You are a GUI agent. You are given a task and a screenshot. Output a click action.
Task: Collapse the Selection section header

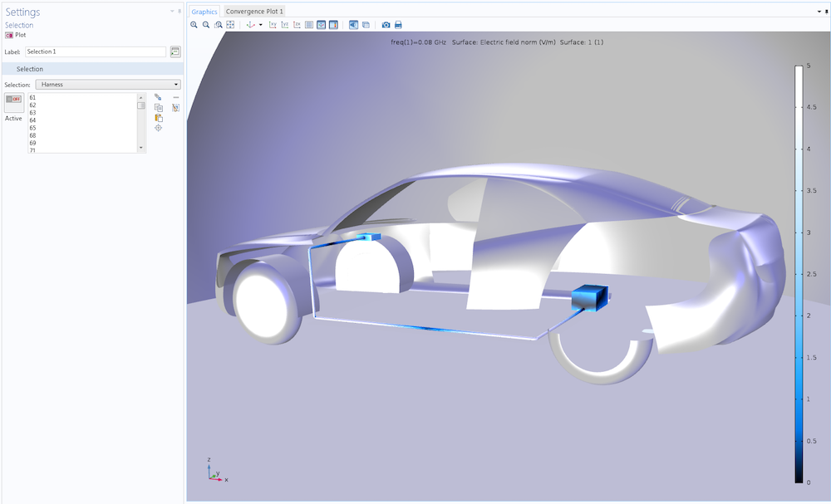(93, 69)
